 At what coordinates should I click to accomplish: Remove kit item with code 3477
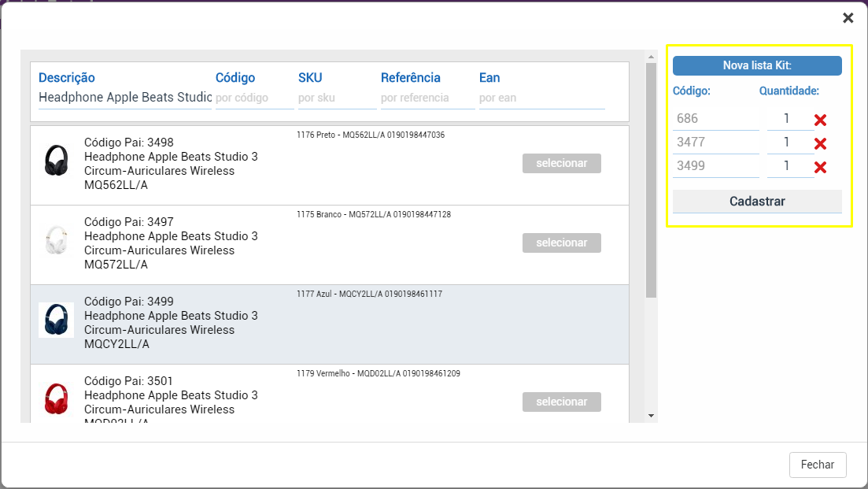pyautogui.click(x=821, y=143)
